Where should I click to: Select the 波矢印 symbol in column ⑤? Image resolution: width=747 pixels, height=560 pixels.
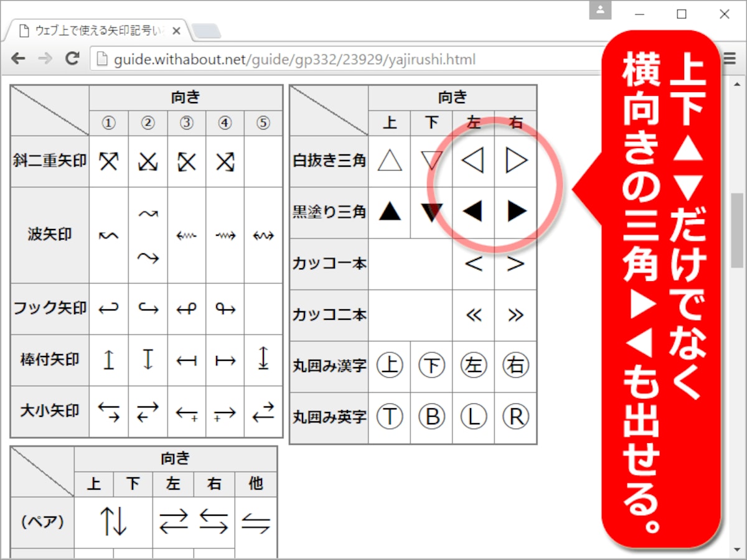[263, 235]
